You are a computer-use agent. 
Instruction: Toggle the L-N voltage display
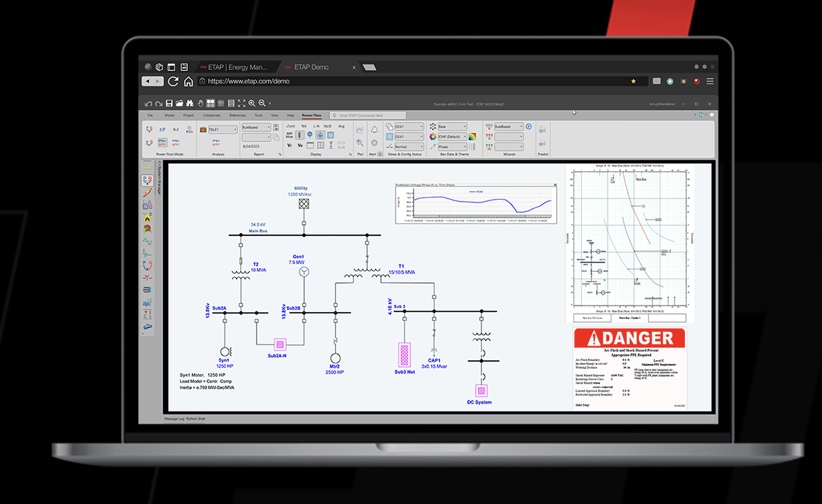(316, 126)
